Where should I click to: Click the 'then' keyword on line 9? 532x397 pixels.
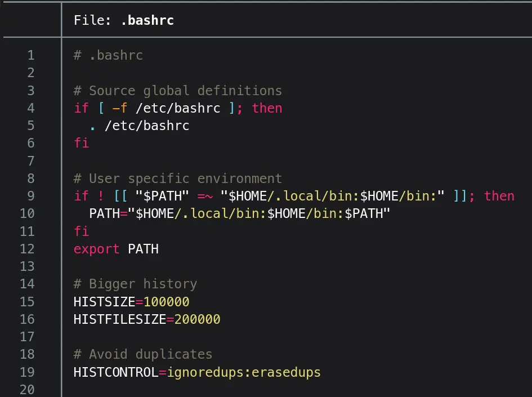(499, 196)
